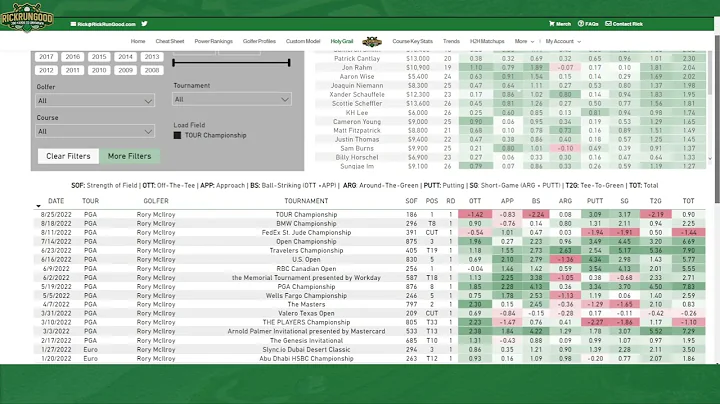Image resolution: width=720 pixels, height=404 pixels.
Task: Check the TOUR Championship Load Field box
Action: (x=177, y=135)
